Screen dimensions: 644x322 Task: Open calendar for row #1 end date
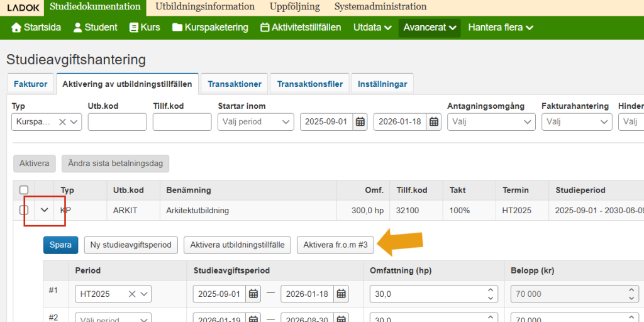click(341, 294)
